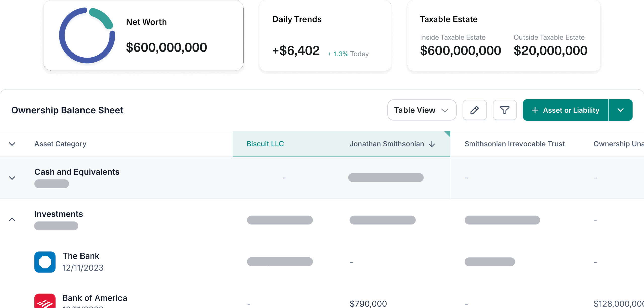Collapse the Investments section

click(x=12, y=219)
